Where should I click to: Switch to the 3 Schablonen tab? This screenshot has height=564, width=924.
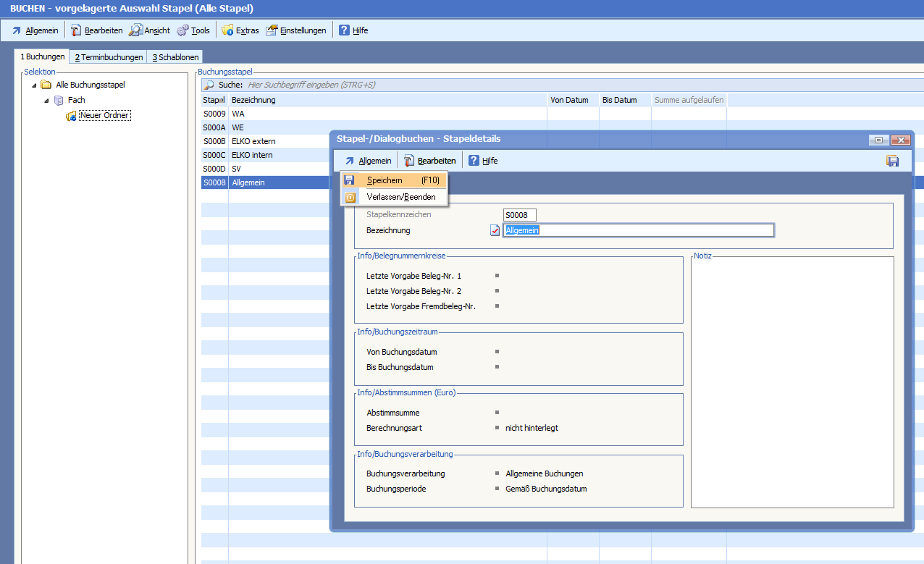(175, 57)
